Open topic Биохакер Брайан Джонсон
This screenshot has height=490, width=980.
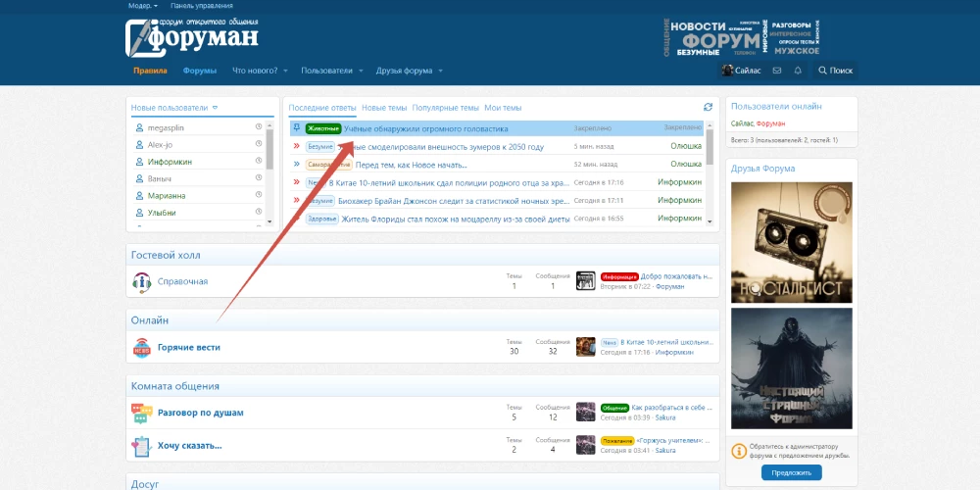(454, 201)
